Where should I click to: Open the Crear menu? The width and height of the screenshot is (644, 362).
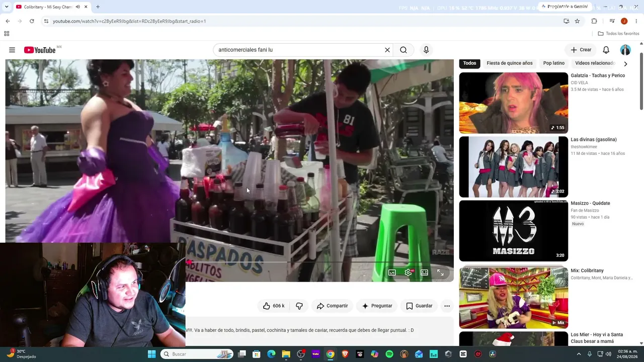[581, 50]
